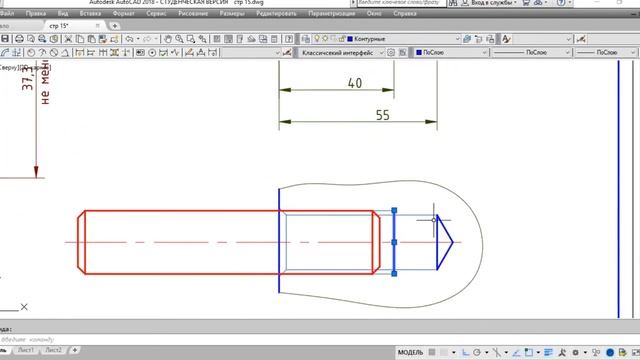Click the Save icon in the toolbar
Image resolution: width=640 pixels, height=360 pixels.
click(x=5, y=39)
